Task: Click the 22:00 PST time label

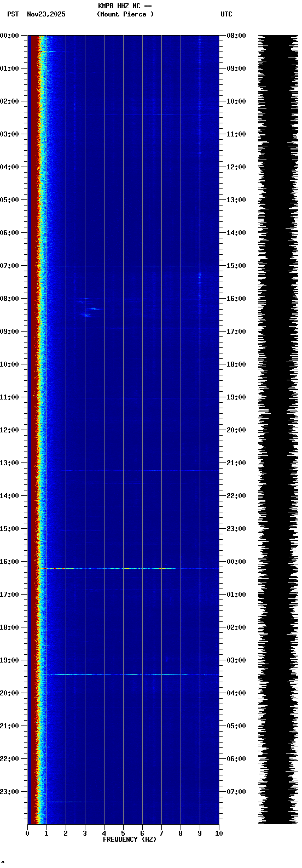Action: [x=9, y=759]
